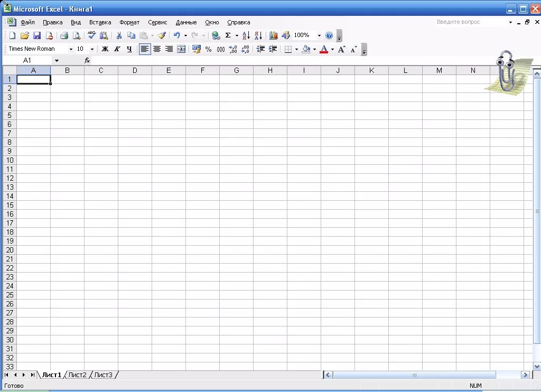Expand the 100% zoom dropdown

pos(319,35)
